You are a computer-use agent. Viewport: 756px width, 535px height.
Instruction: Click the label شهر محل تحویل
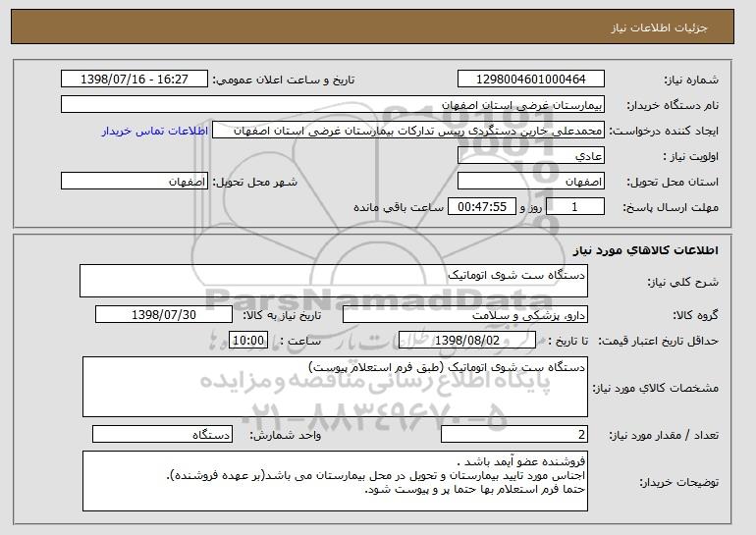255,183
